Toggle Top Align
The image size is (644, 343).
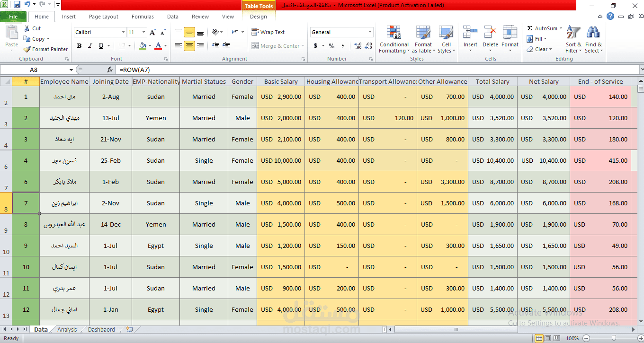tap(179, 32)
